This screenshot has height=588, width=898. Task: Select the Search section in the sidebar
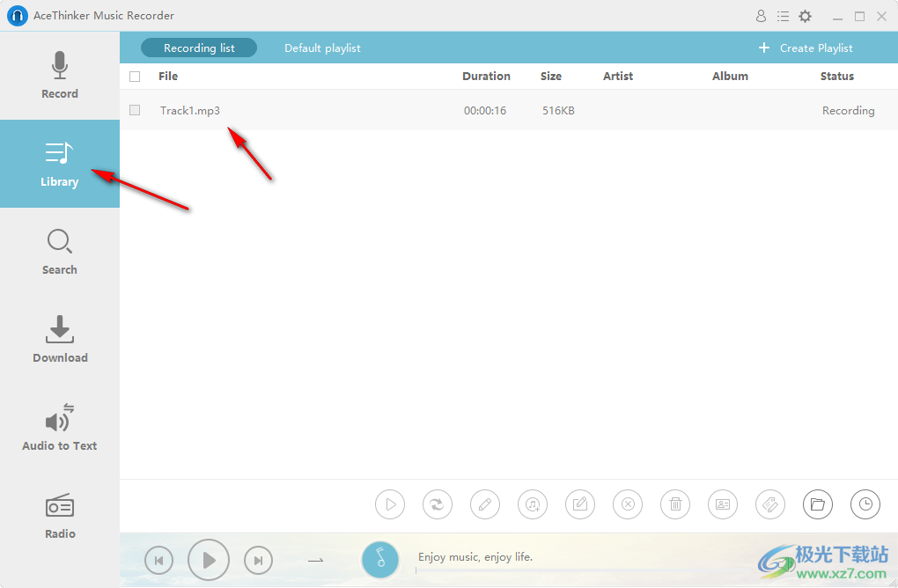pyautogui.click(x=59, y=252)
